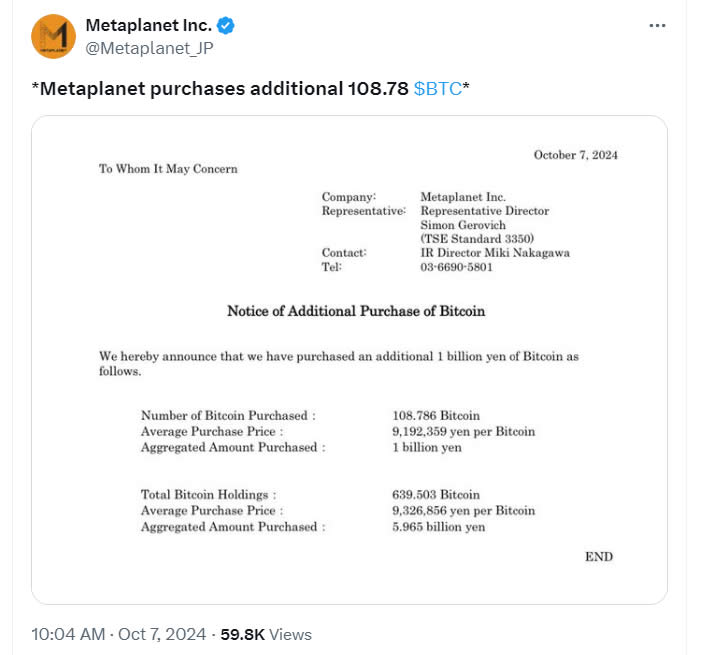
Task: Click the phone number 03-6690-5801
Action: (456, 267)
